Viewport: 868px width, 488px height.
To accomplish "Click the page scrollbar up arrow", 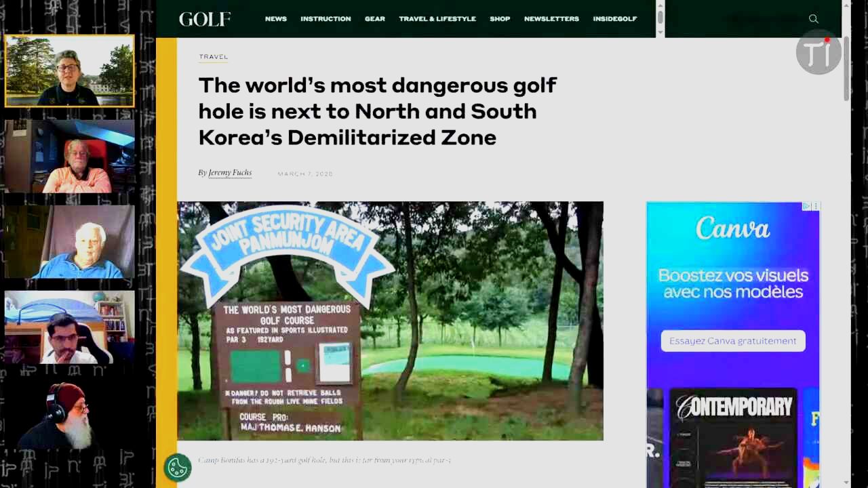I will point(846,5).
